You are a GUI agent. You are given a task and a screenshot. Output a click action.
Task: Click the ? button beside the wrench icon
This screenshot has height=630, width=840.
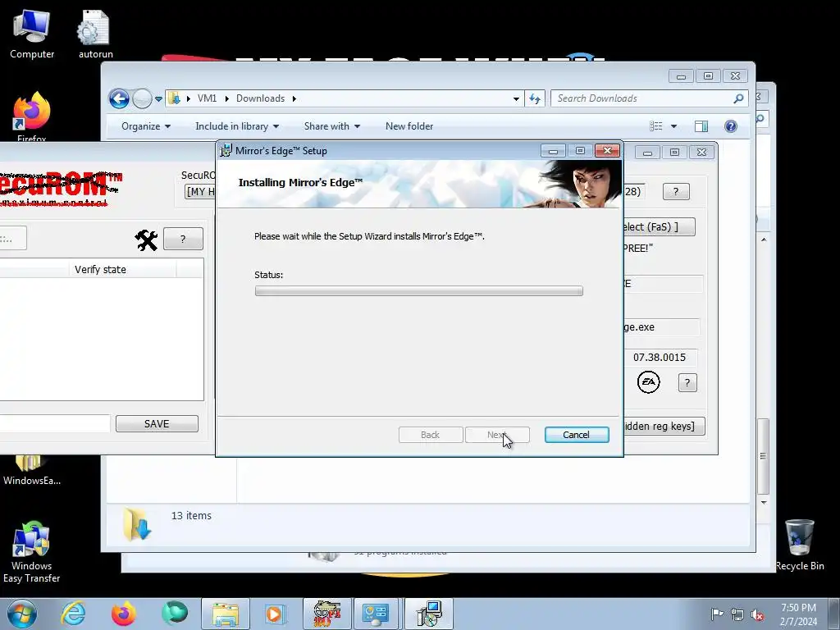(x=183, y=239)
